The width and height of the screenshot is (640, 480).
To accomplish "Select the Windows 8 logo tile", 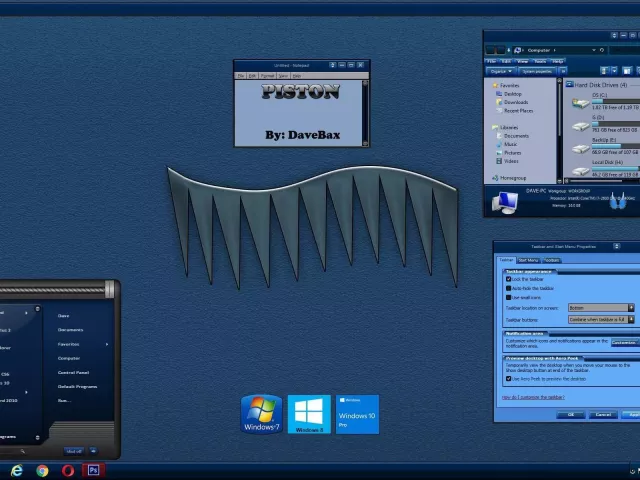I will point(309,414).
